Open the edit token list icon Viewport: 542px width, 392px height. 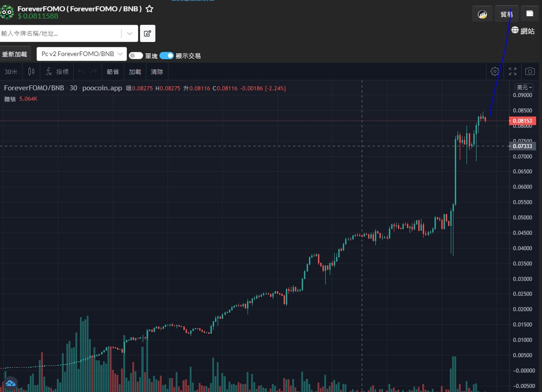[147, 33]
